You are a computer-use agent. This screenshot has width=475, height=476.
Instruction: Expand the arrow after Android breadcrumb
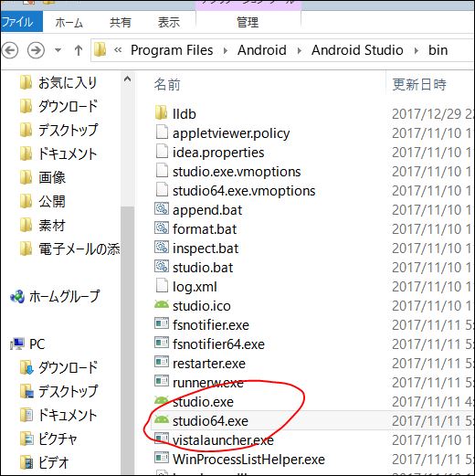300,50
